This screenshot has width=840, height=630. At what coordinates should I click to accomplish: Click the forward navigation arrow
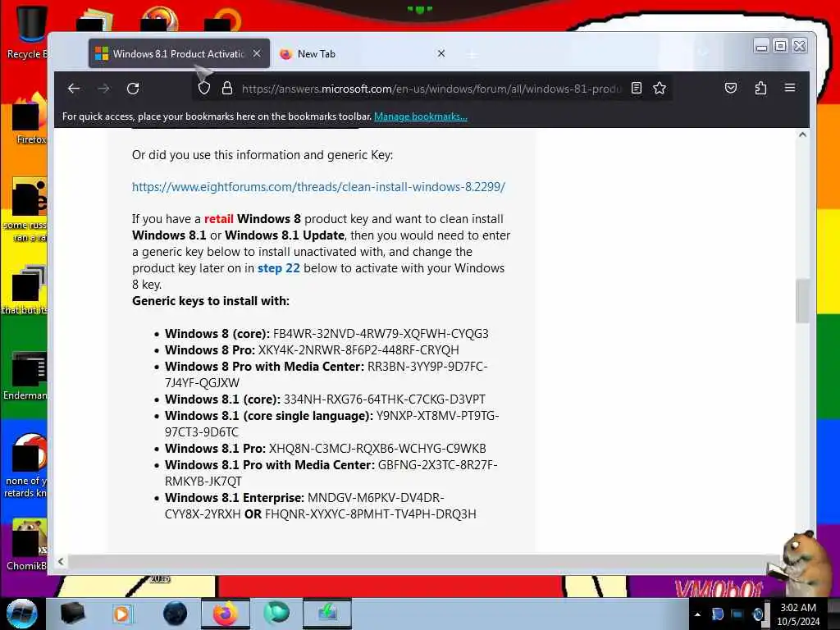coord(104,89)
